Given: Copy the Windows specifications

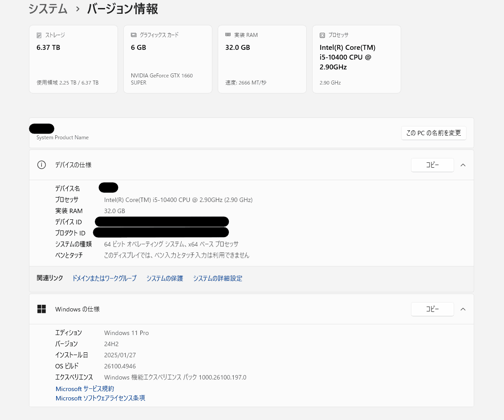Looking at the screenshot, I should (432, 309).
